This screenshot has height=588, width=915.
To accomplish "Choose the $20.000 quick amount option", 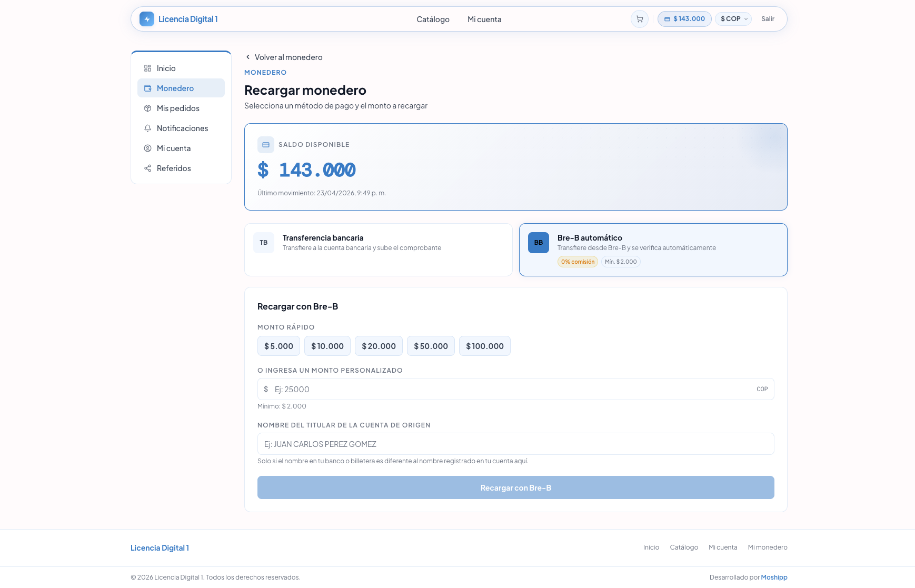I will click(379, 346).
